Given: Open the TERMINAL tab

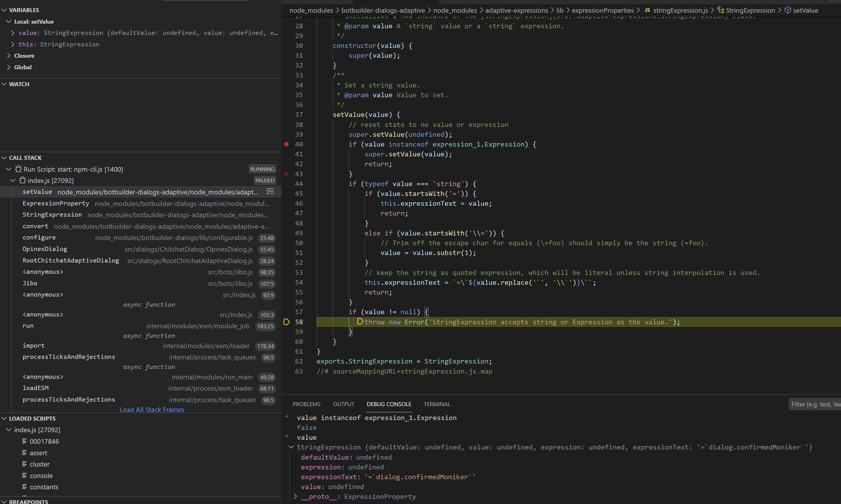Looking at the screenshot, I should (x=437, y=404).
